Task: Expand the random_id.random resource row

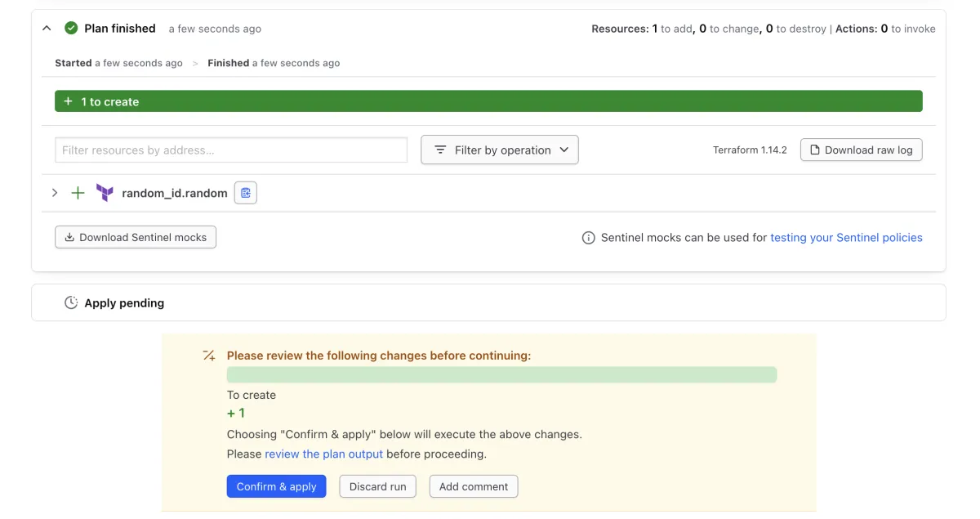Action: [55, 193]
